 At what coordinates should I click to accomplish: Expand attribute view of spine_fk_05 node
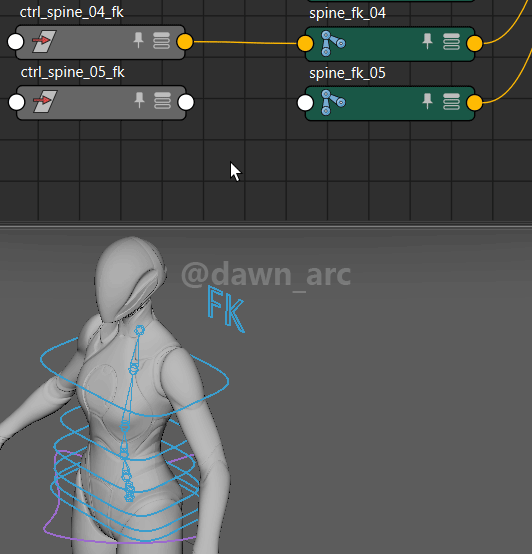coord(451,102)
